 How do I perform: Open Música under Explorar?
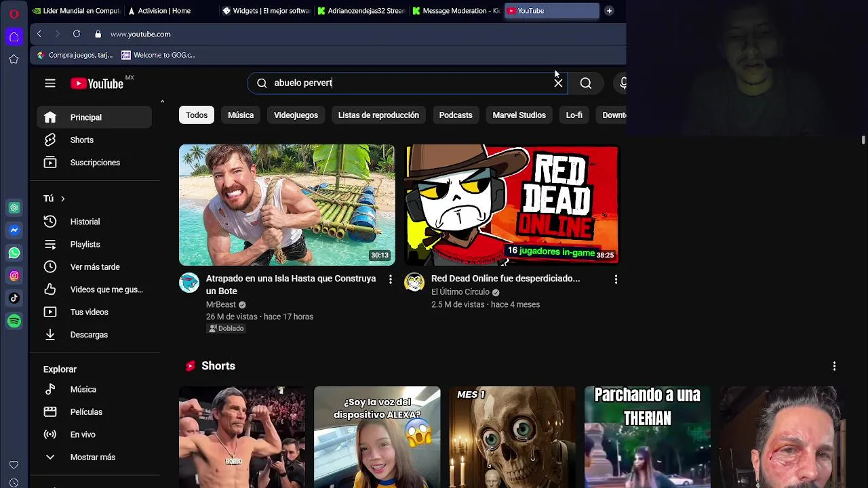[94, 390]
